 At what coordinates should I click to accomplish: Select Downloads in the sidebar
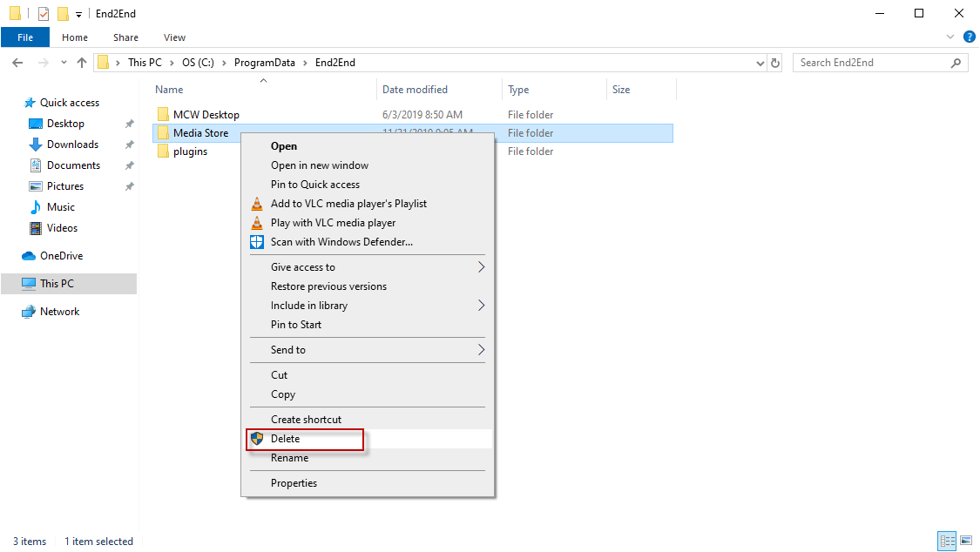click(x=73, y=144)
